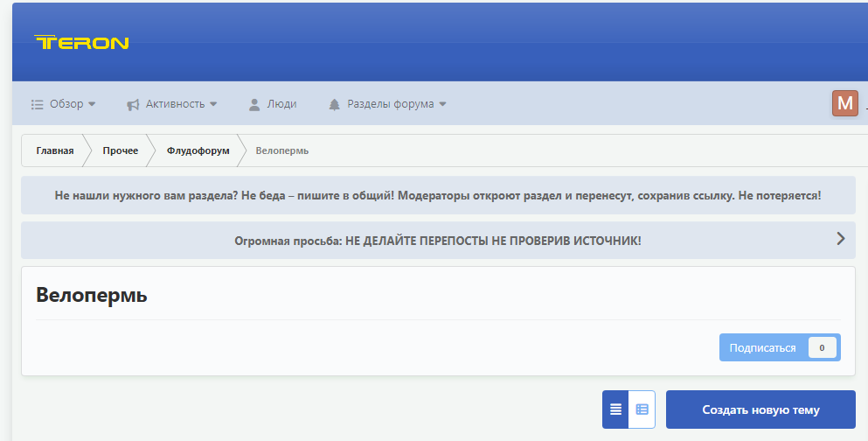Expand the Активность dropdown arrow
Screen dimensions: 868x441
click(213, 104)
